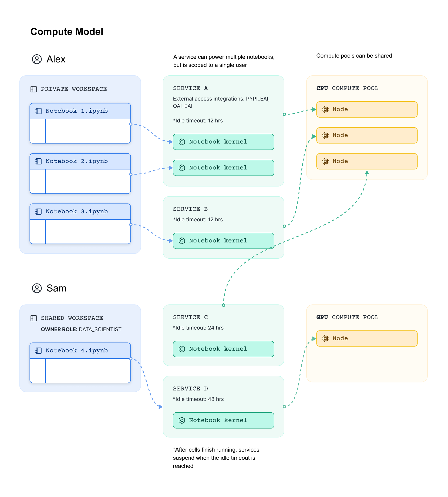Screen dimensions: 448x497
Task: Click the user avatar icon beside Sam
Action: pos(37,288)
